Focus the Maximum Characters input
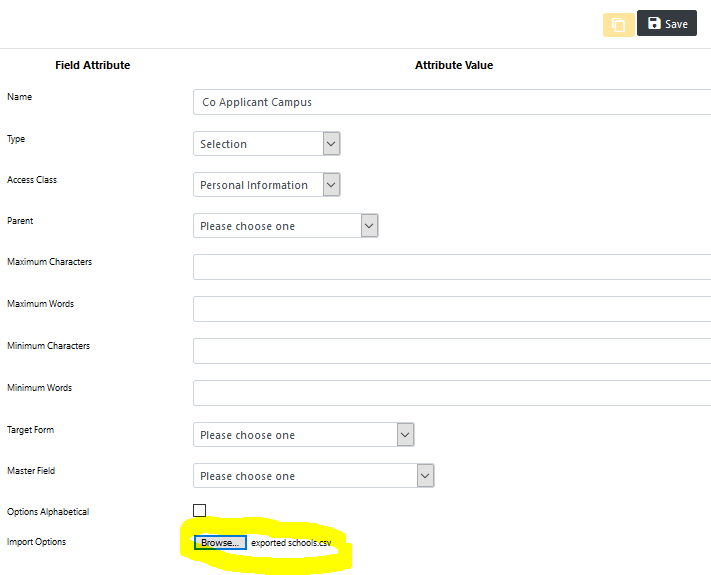Screen dimensions: 711x575 [452, 267]
